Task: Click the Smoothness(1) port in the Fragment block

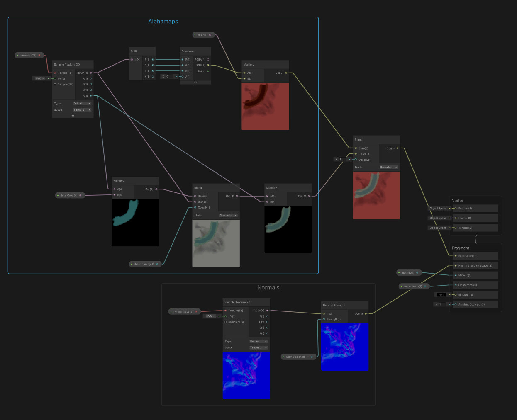Action: click(455, 285)
